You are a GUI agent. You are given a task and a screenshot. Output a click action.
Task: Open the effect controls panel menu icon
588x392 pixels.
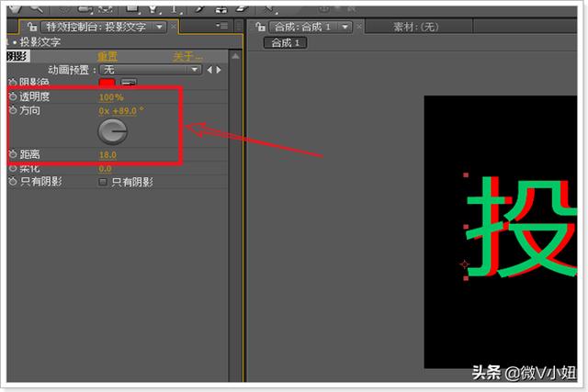click(222, 26)
